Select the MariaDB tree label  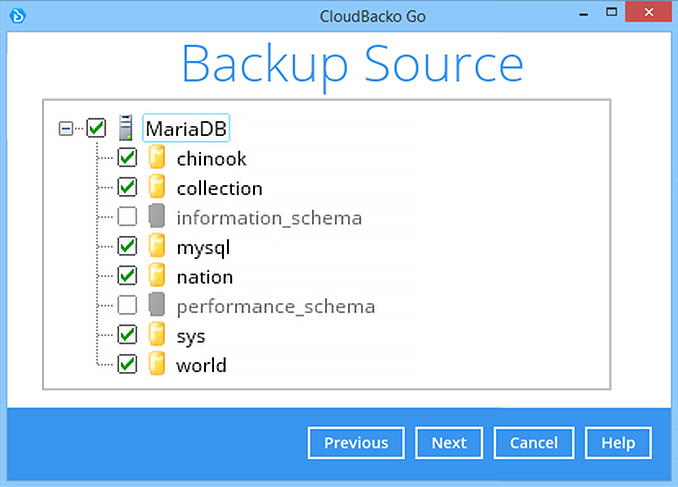tap(186, 128)
